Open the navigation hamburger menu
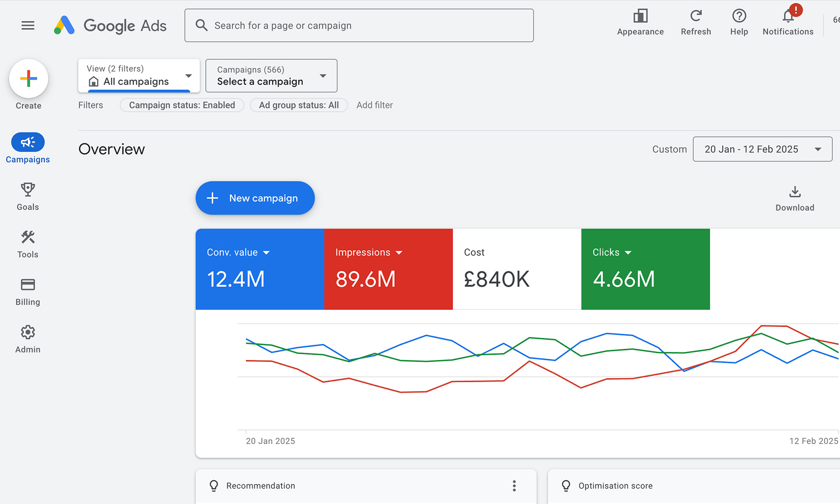The image size is (840, 504). (28, 25)
